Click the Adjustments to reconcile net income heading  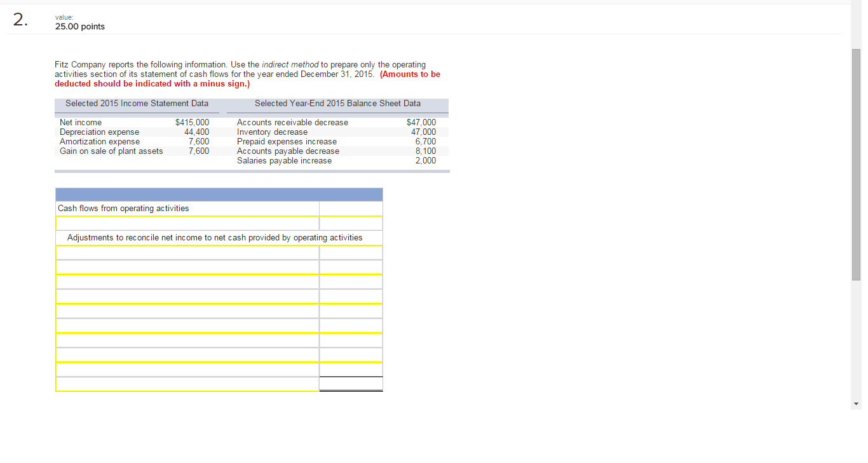coord(216,237)
